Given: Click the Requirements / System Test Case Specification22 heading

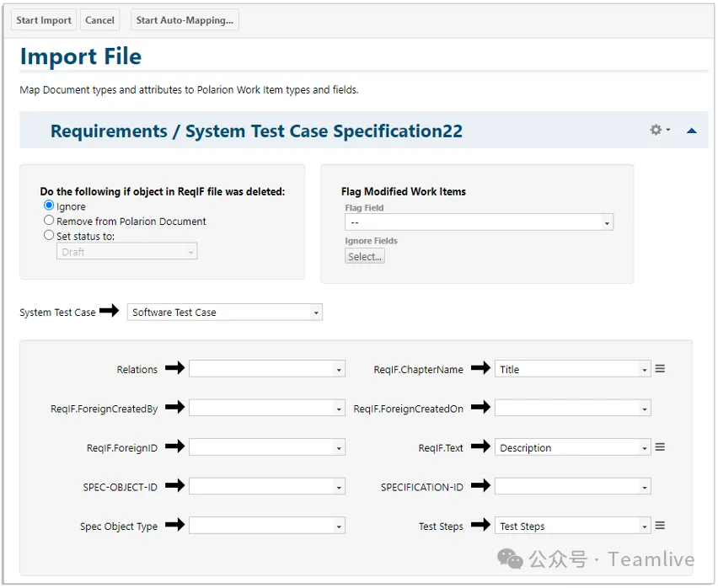Looking at the screenshot, I should pyautogui.click(x=256, y=131).
